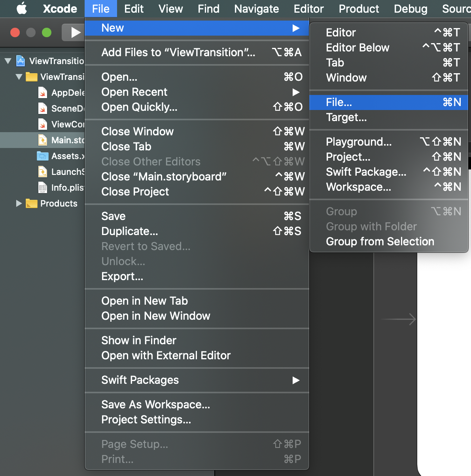Open the Swift Packages submenu
Viewport: 471px width, 476px height.
(197, 380)
